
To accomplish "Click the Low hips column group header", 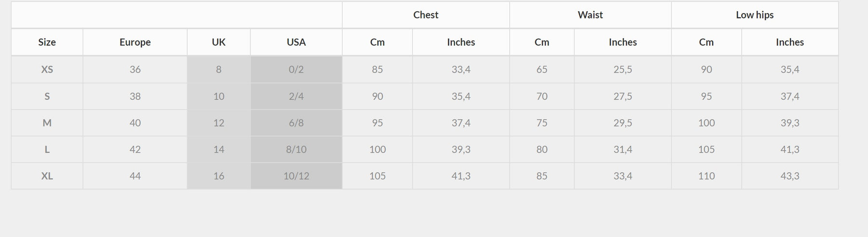I will coord(755,15).
